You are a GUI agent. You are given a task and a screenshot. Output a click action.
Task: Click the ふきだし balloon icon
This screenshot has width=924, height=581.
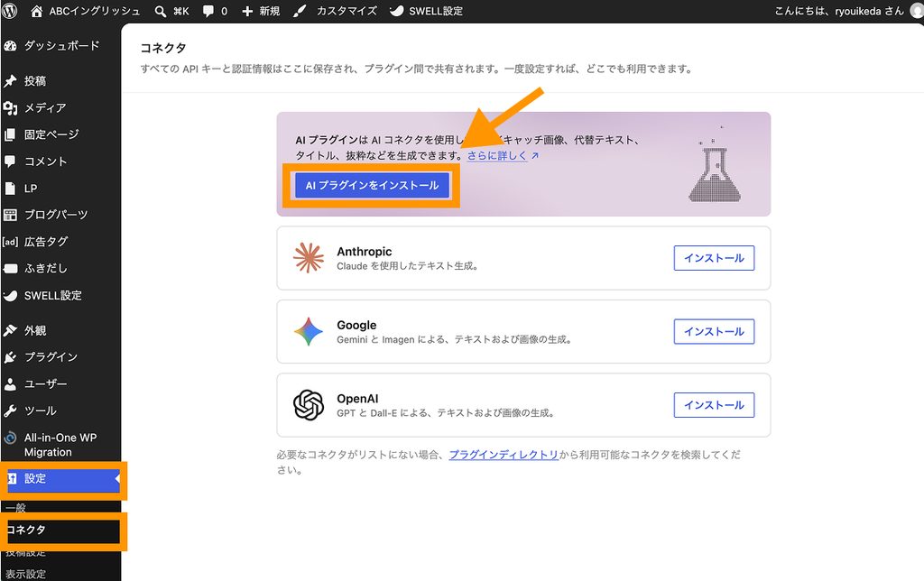(10, 269)
